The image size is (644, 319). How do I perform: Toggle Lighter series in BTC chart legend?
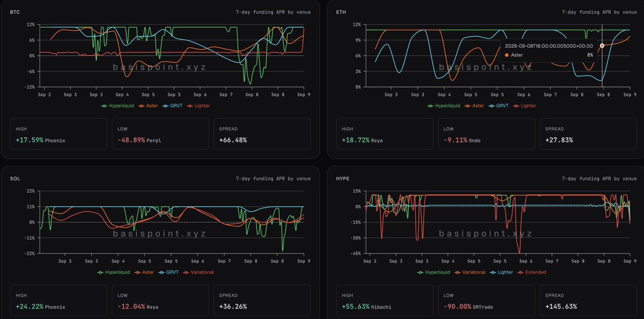click(x=198, y=106)
